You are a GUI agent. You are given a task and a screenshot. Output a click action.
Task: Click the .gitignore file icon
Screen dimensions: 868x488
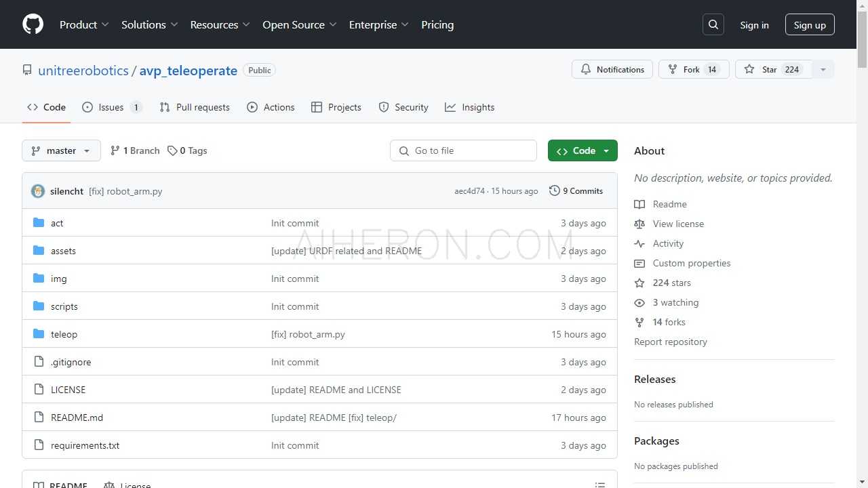[x=39, y=362]
